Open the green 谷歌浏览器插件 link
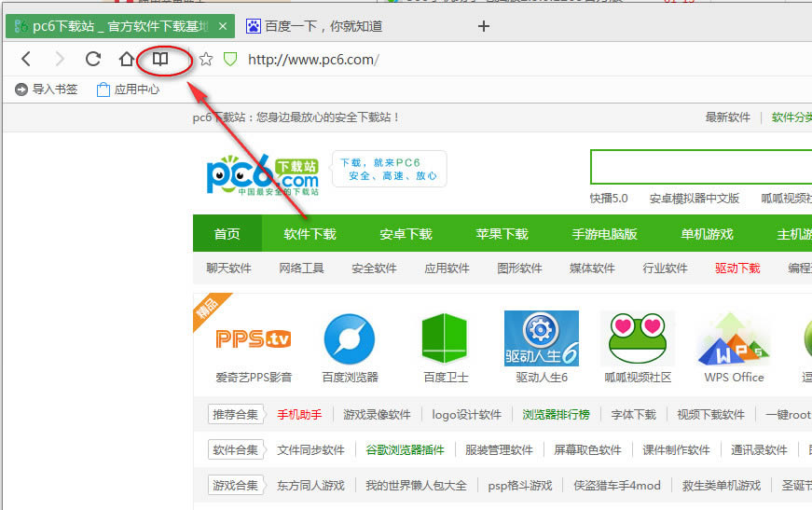Screen dimensions: 812x510 [x=405, y=450]
